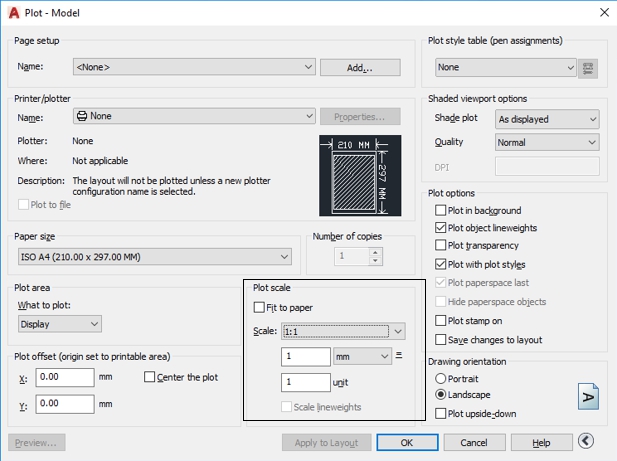Open the mm units dropdown
Screen dimensions: 617x461
pyautogui.click(x=362, y=356)
